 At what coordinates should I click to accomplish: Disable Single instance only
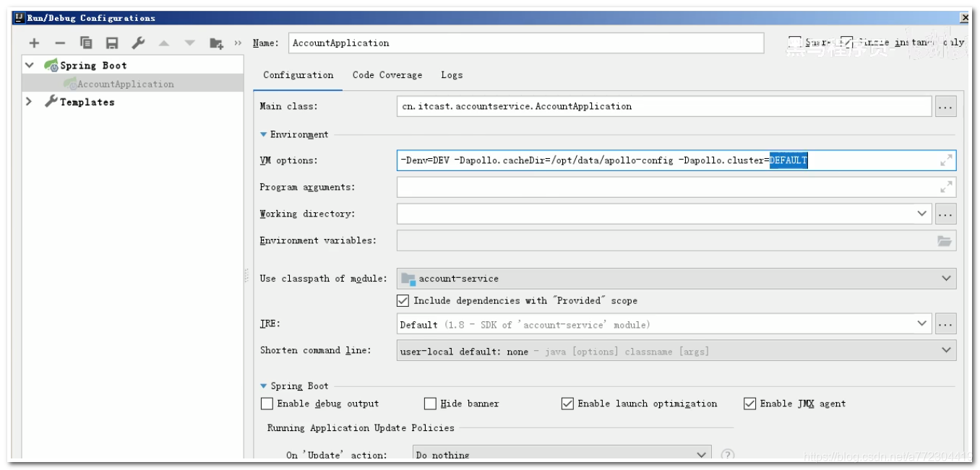coord(847,41)
